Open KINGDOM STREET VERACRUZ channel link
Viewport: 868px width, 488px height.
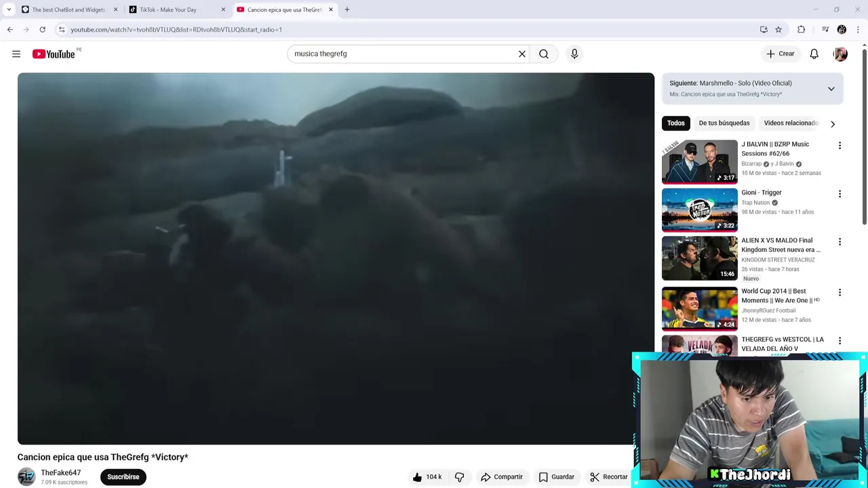point(778,260)
